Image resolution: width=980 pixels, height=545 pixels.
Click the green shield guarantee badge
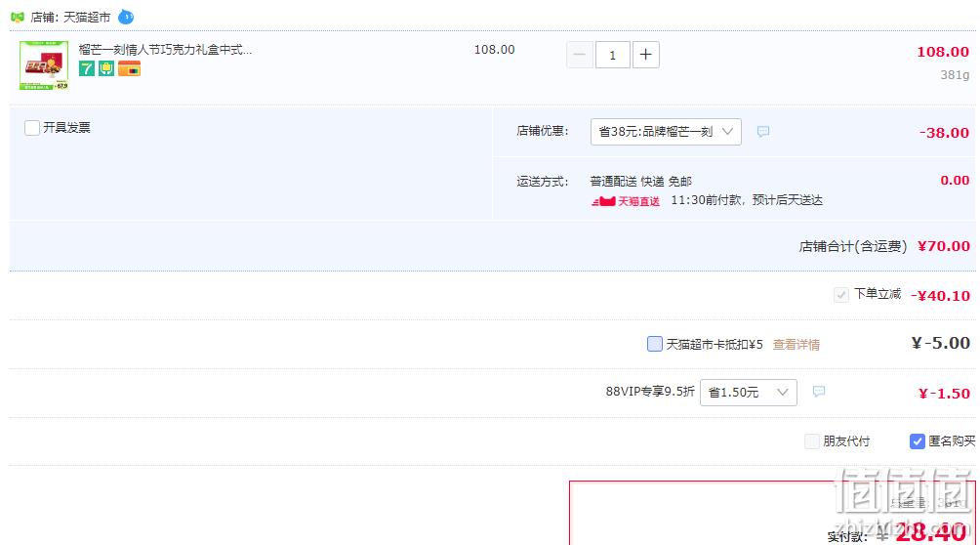[x=106, y=68]
